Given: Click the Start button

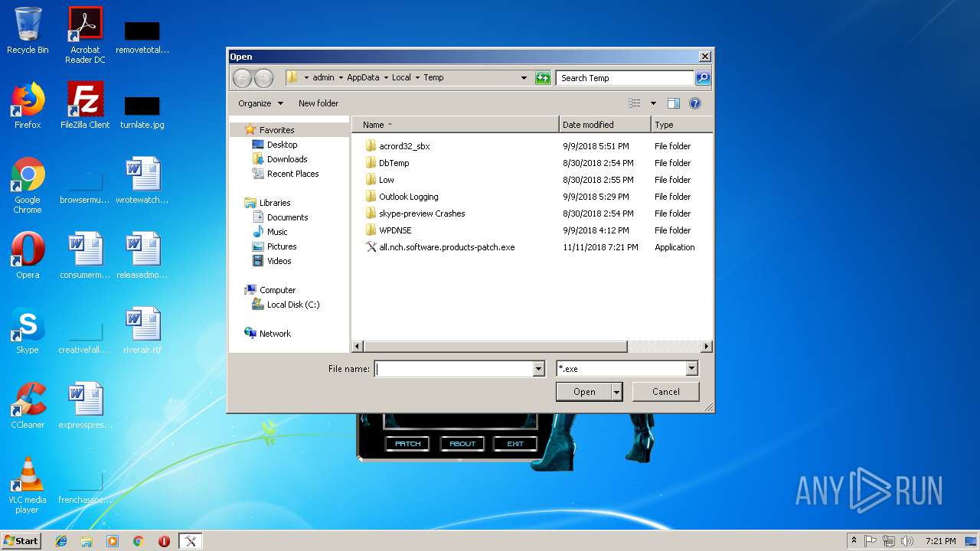Looking at the screenshot, I should pos(21,541).
